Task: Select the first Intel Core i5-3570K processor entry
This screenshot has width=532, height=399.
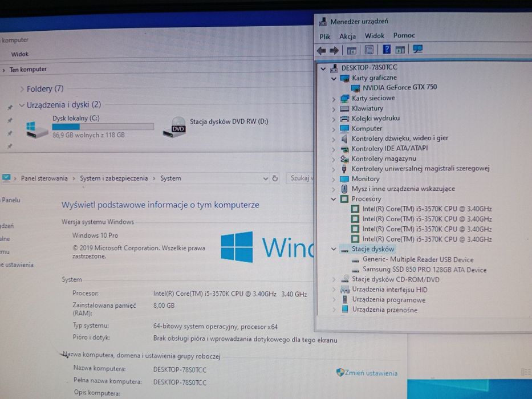Action: point(427,209)
